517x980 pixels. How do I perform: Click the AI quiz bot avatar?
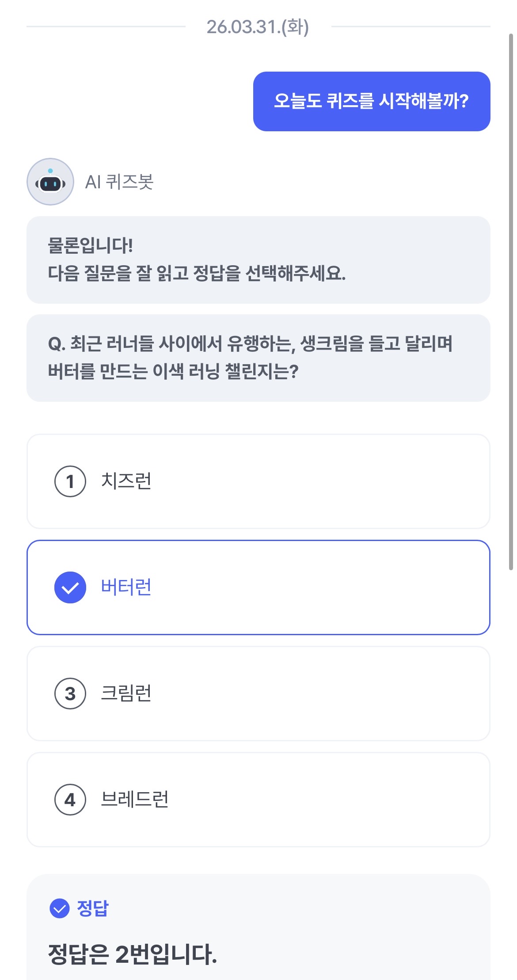coord(50,182)
